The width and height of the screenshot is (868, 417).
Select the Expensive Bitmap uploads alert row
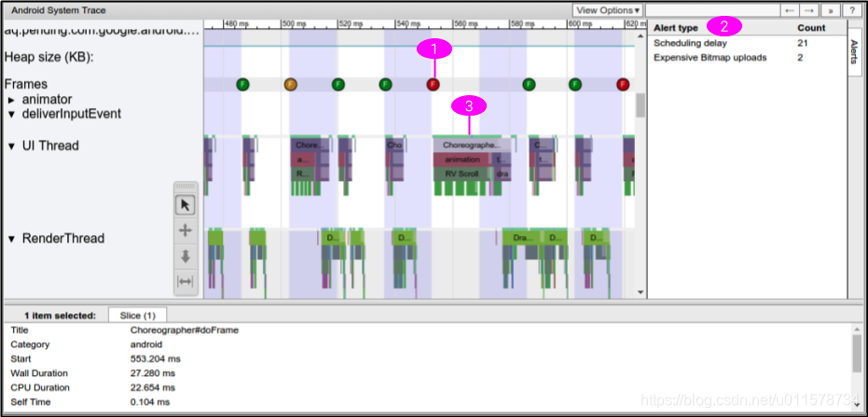coord(747,58)
